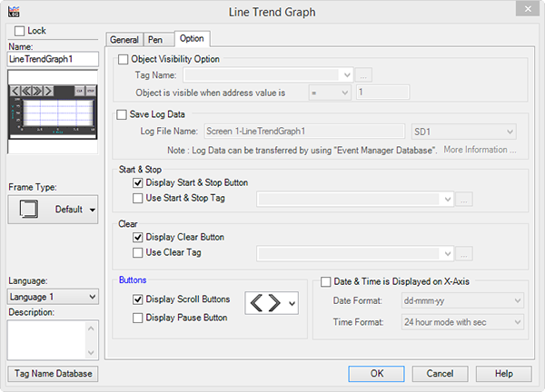Viewport: 545px width, 392px height.
Task: Expand the Start & Stop Tag dropdown
Action: click(447, 200)
